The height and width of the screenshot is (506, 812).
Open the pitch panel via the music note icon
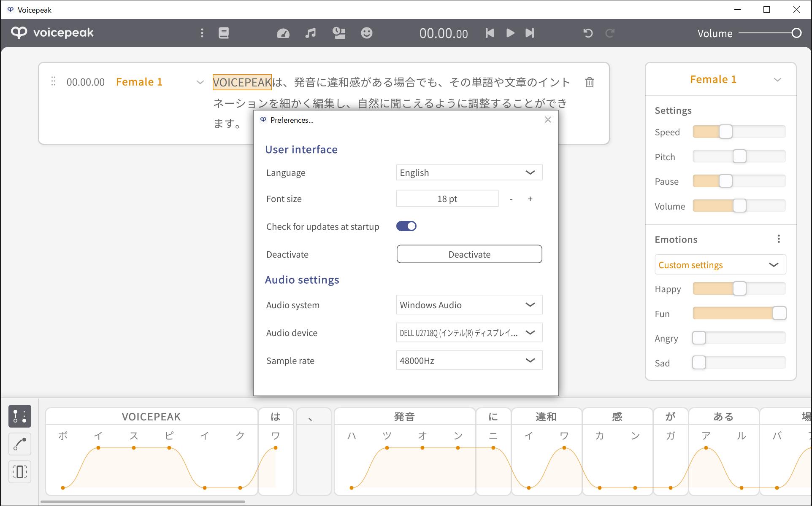coord(311,33)
